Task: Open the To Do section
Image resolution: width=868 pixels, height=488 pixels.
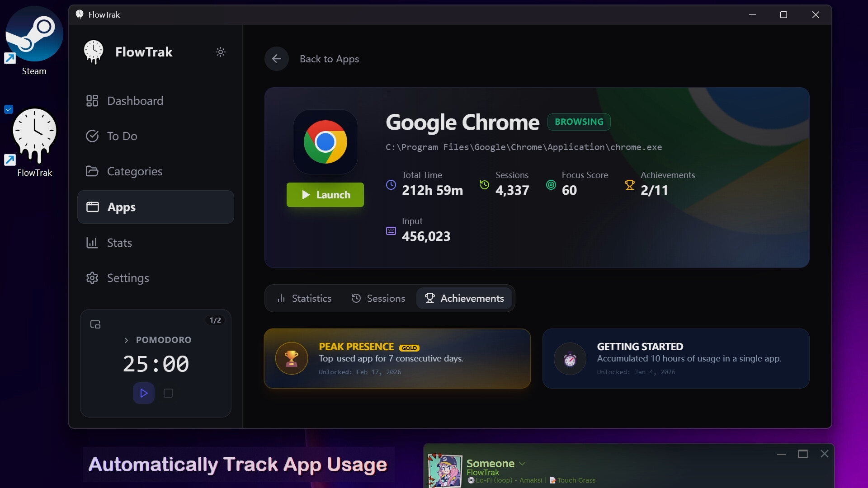Action: 156,136
